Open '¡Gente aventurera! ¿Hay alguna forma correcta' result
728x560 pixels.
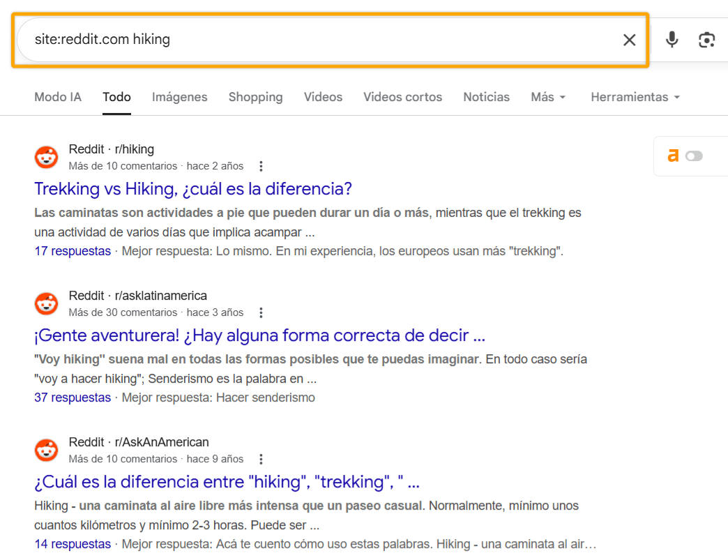pyautogui.click(x=259, y=335)
